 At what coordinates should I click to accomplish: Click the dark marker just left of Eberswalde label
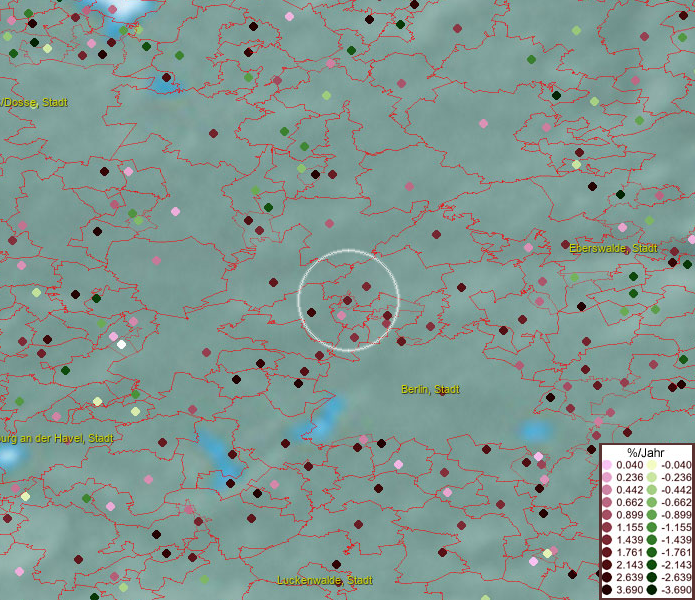(565, 244)
